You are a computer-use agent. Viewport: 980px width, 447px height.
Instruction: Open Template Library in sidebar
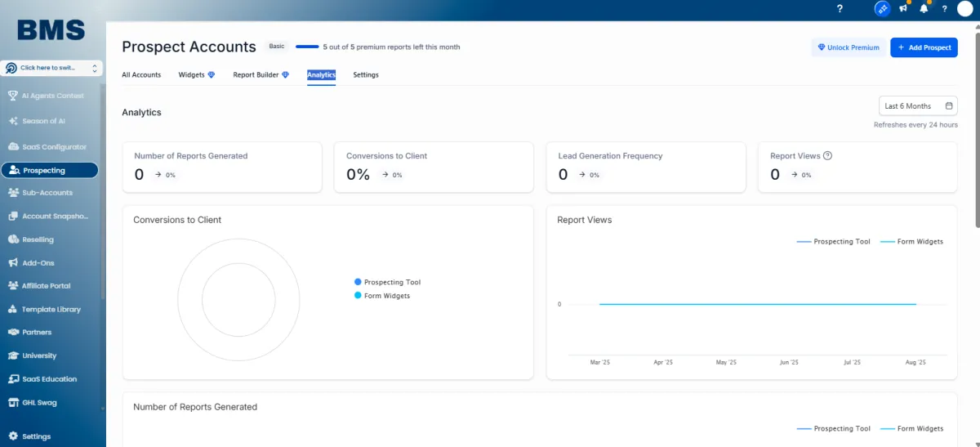click(51, 310)
